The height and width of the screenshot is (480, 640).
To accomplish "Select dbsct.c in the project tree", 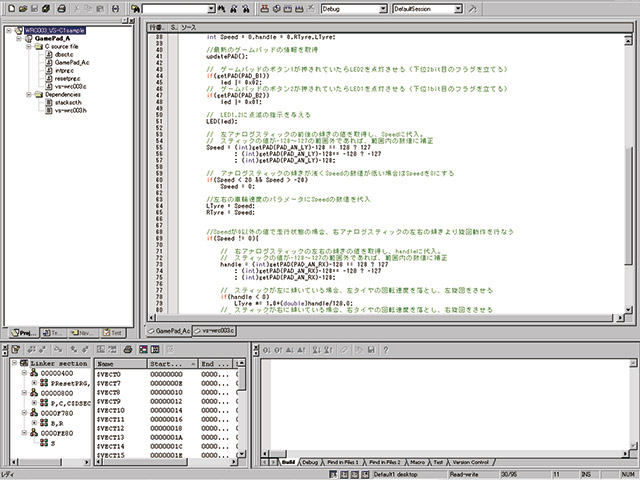I will (x=64, y=54).
